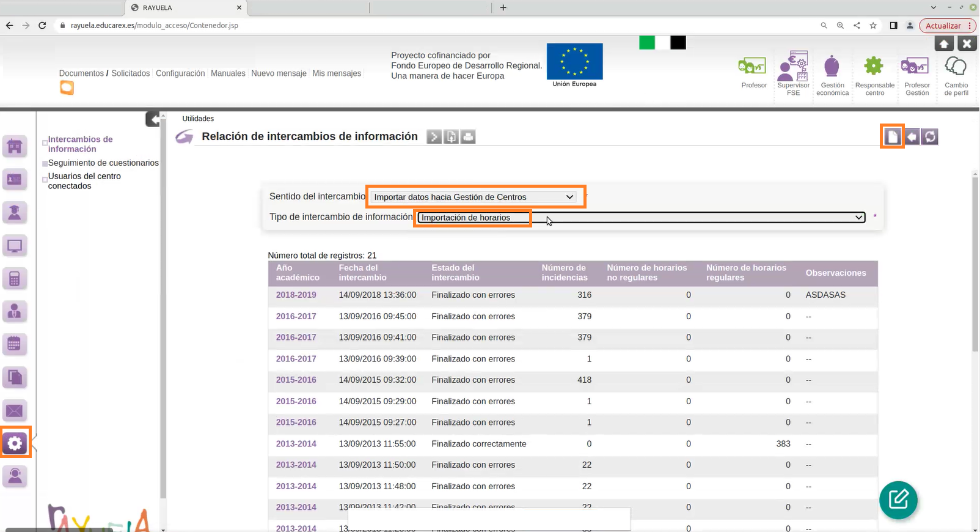Collapse the side menu with arrow tab
The width and height of the screenshot is (980, 532).
(153, 119)
